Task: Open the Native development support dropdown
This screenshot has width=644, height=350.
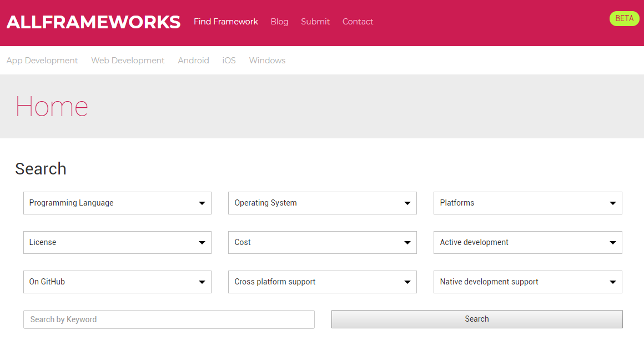Action: [527, 282]
